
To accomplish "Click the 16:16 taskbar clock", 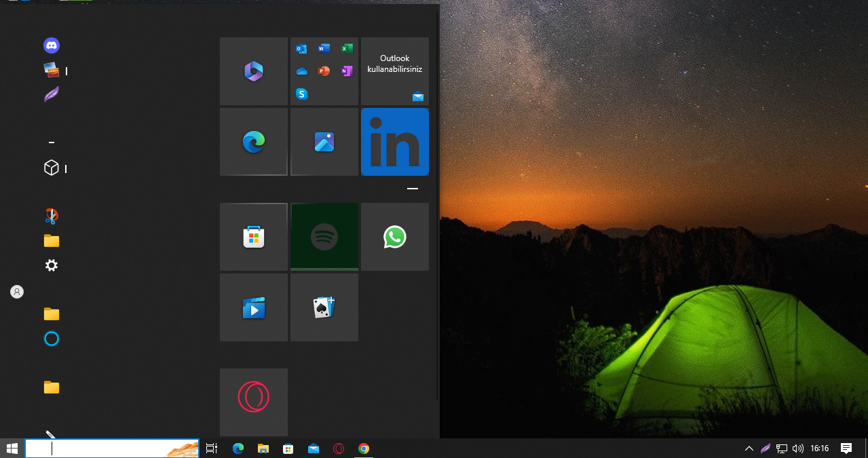I will pos(820,448).
